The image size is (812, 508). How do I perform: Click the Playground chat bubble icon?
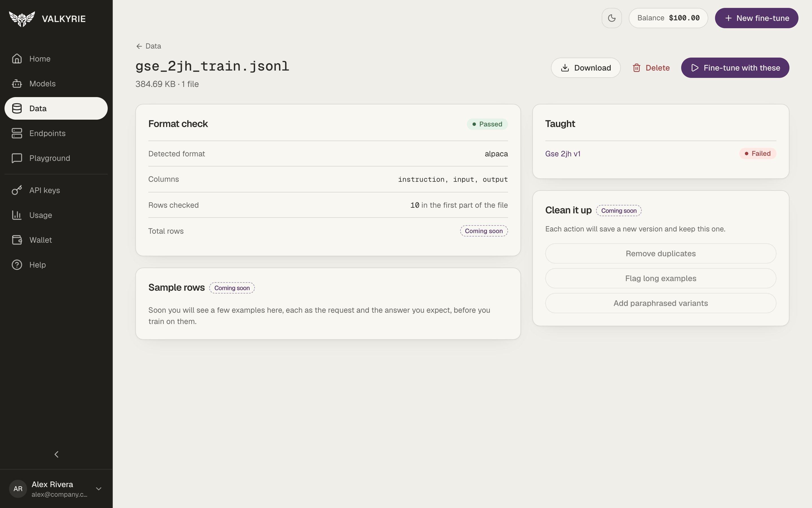click(x=17, y=158)
